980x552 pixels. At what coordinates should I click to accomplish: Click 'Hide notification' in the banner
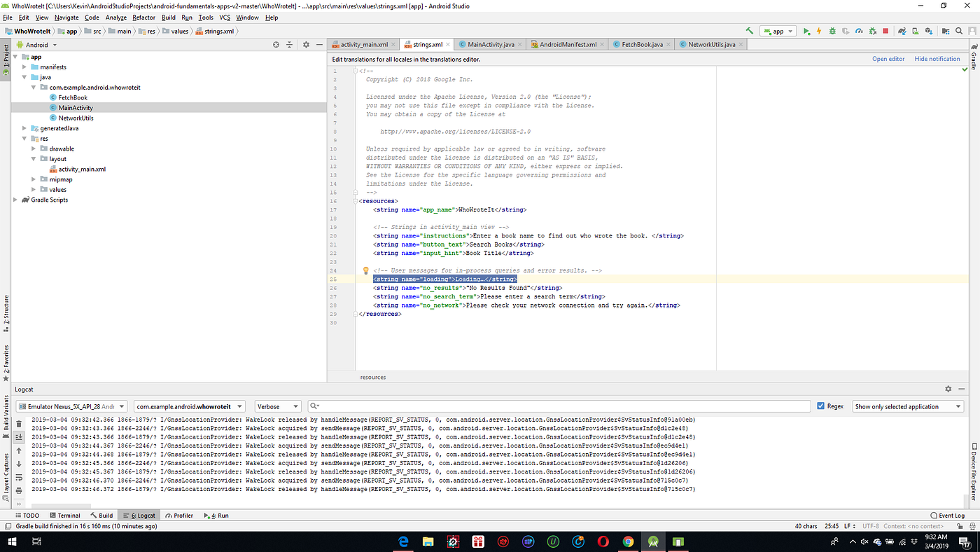pos(937,59)
